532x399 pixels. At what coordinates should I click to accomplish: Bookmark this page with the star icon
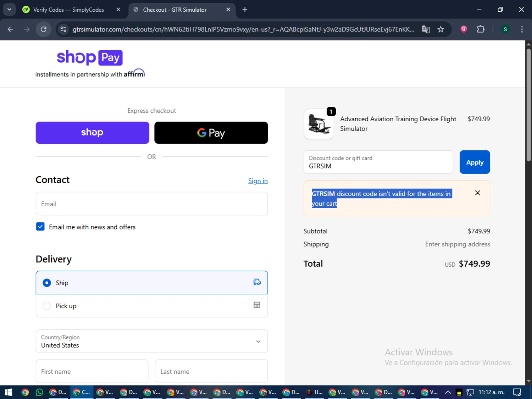[x=441, y=29]
